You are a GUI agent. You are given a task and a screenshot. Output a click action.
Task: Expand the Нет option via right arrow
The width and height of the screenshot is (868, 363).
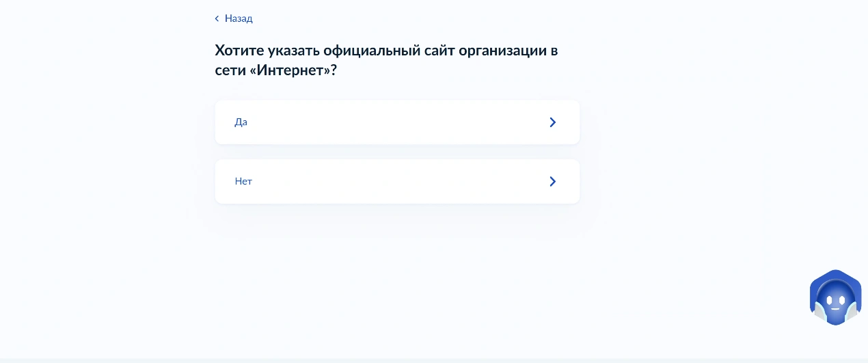click(x=553, y=181)
